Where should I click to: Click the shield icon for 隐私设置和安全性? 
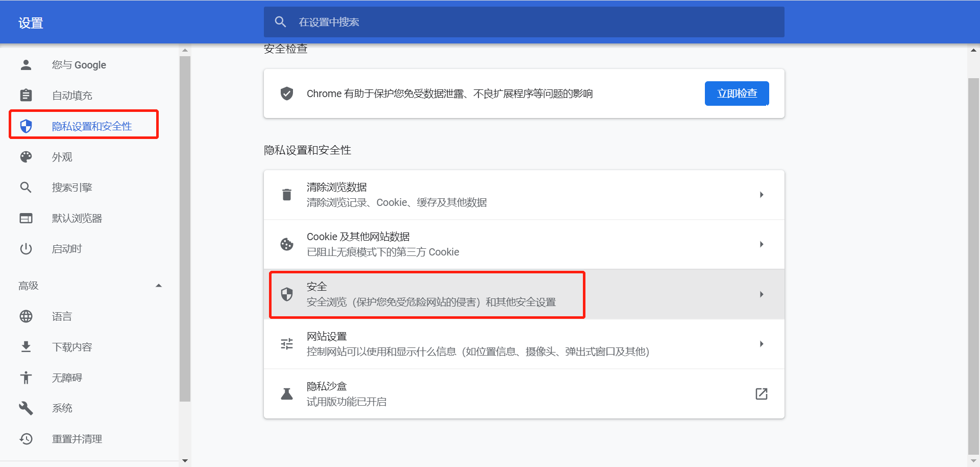point(26,126)
